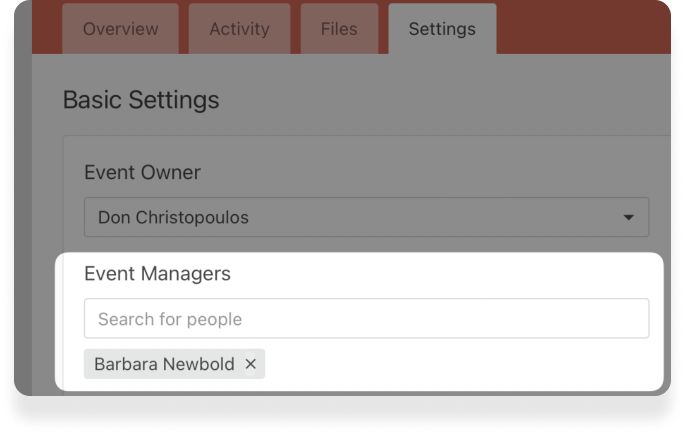Image resolution: width=685 pixels, height=434 pixels.
Task: Click the name text on Barbara Newbold tag
Action: 164,364
